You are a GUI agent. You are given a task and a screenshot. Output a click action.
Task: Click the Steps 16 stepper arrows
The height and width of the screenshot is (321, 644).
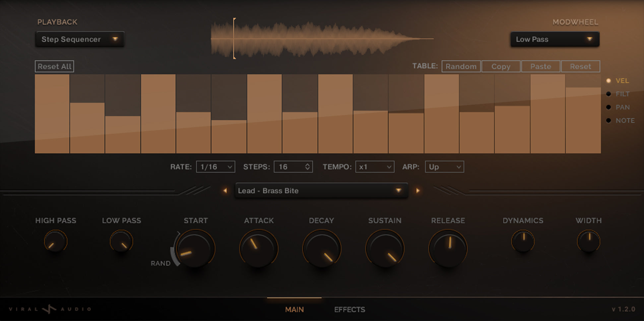[x=307, y=167]
